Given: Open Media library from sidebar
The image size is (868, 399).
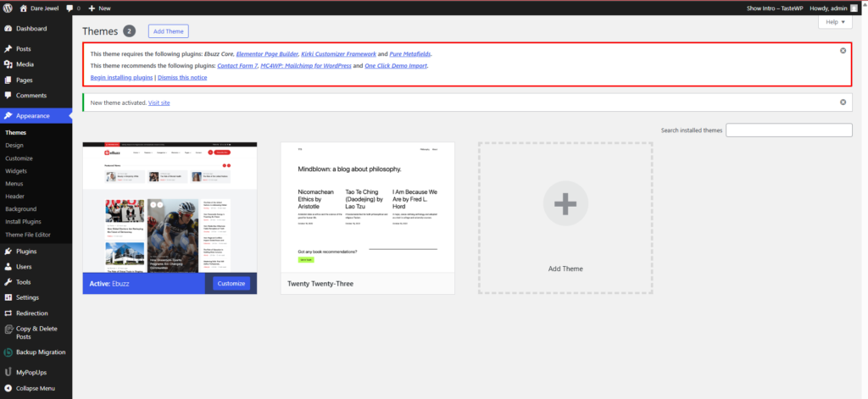Looking at the screenshot, I should tap(25, 64).
